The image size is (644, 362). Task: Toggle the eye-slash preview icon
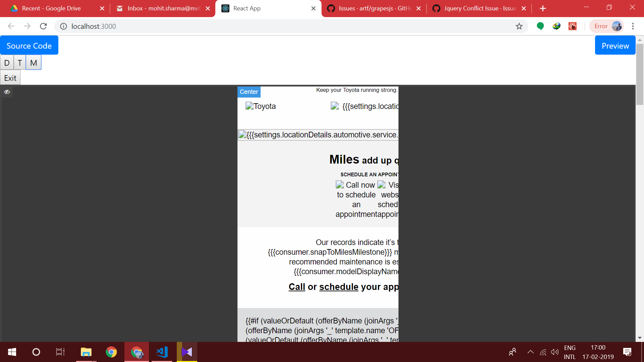[7, 92]
